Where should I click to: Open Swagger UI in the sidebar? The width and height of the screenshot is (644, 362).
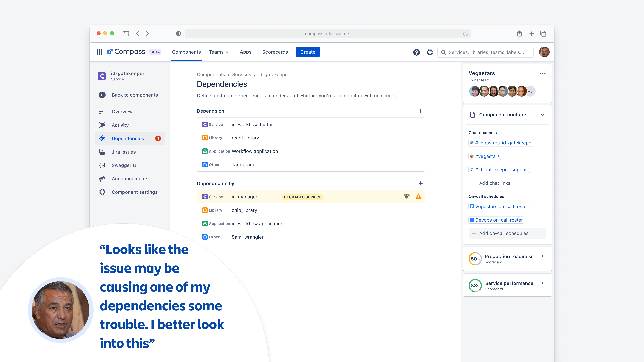pos(130,165)
